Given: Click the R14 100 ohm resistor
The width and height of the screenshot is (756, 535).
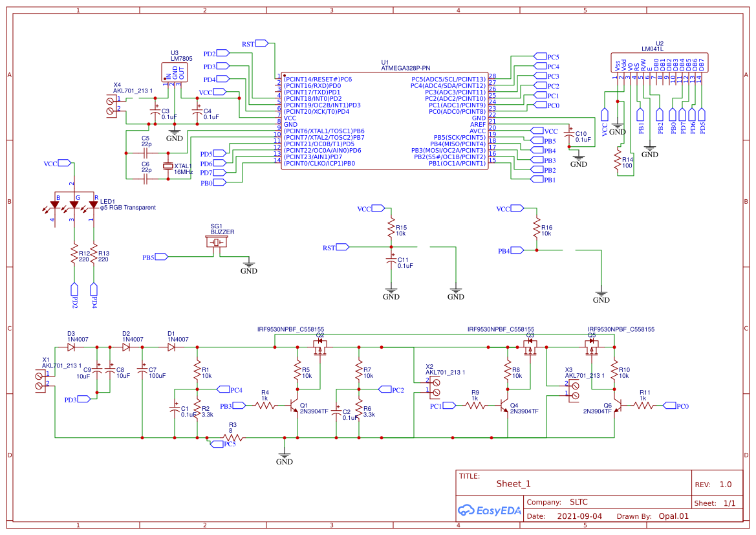Looking at the screenshot, I should (617, 159).
